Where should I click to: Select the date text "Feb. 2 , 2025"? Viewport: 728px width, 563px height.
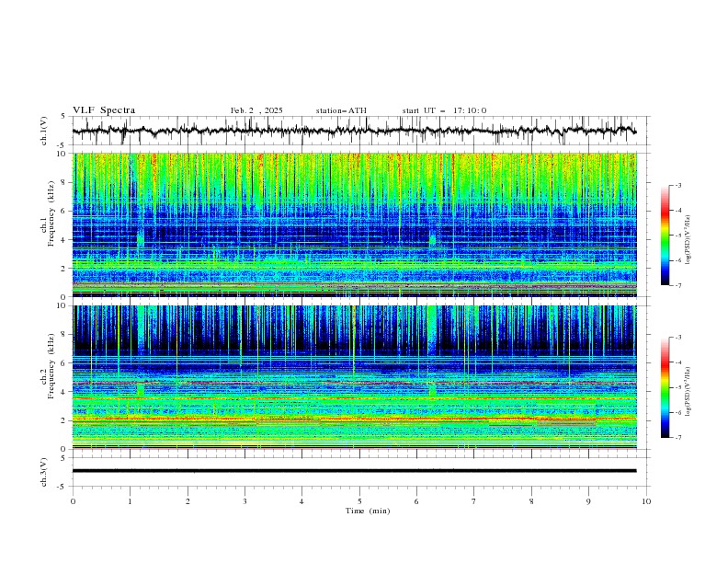point(256,110)
